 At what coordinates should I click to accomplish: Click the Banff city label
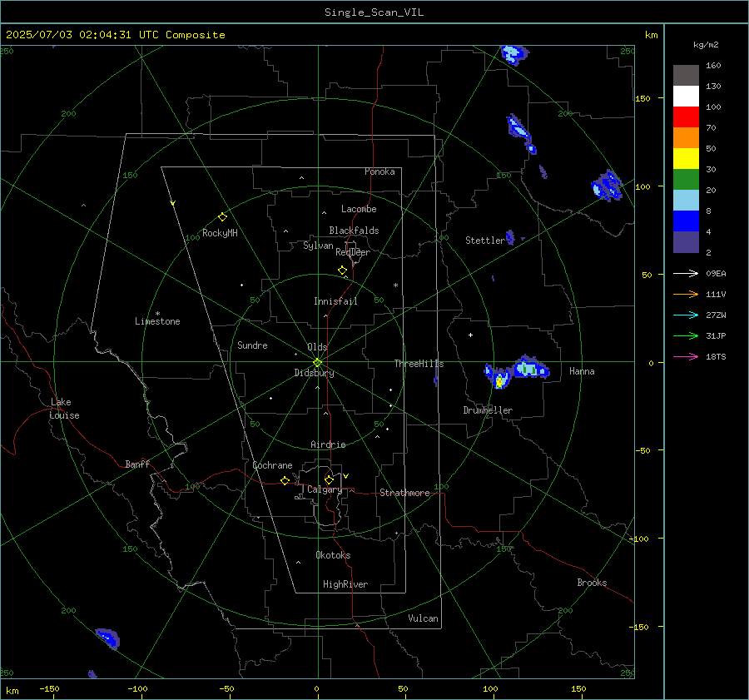(137, 464)
